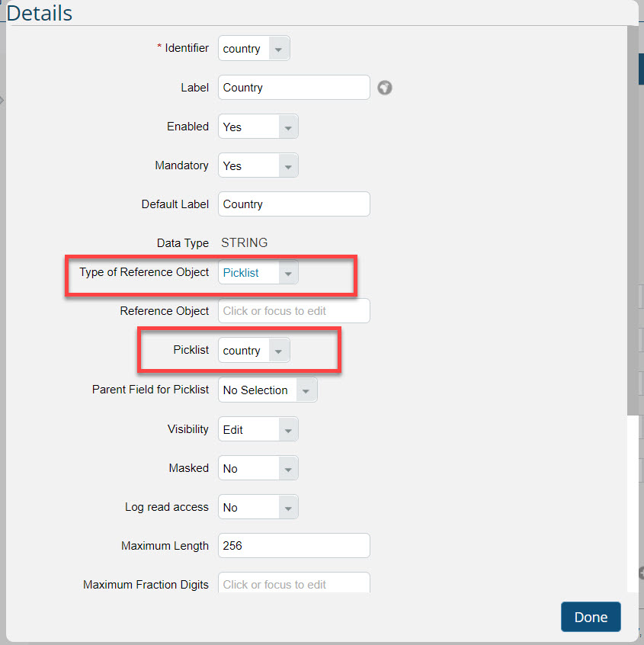
Task: Click the Done button
Action: (591, 617)
